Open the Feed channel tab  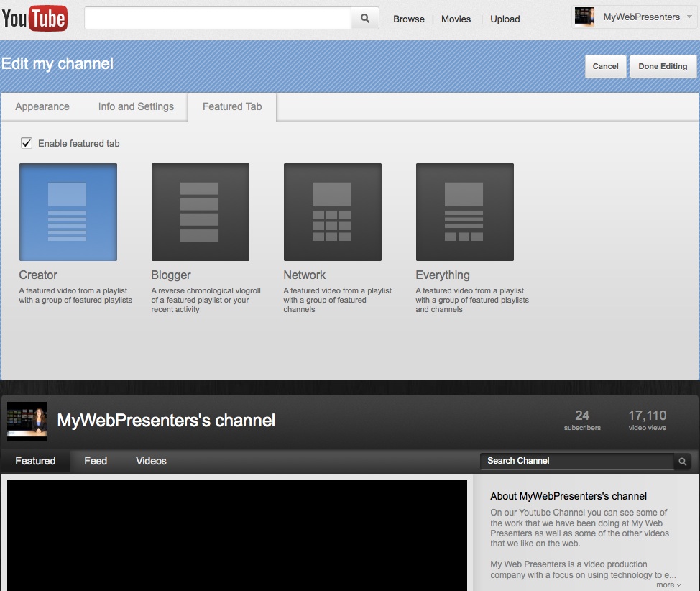click(96, 461)
